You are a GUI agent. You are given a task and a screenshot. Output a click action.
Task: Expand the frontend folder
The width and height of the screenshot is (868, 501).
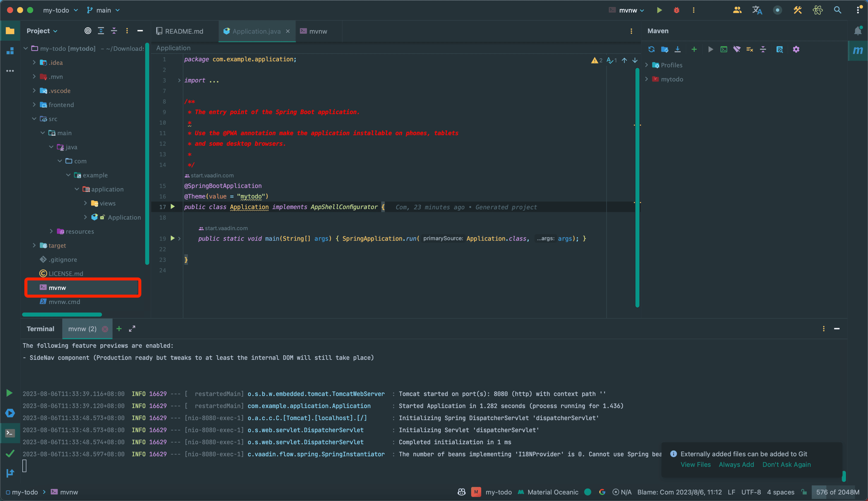[34, 105]
